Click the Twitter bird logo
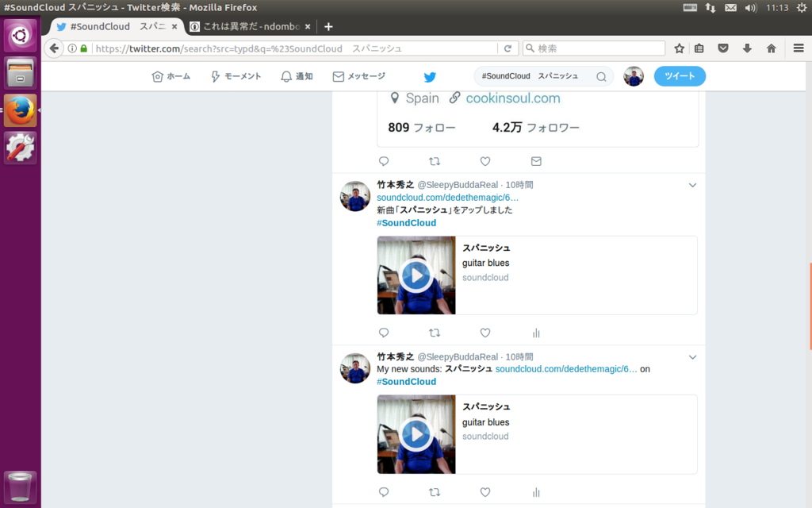Viewport: 812px width, 508px height. 430,77
